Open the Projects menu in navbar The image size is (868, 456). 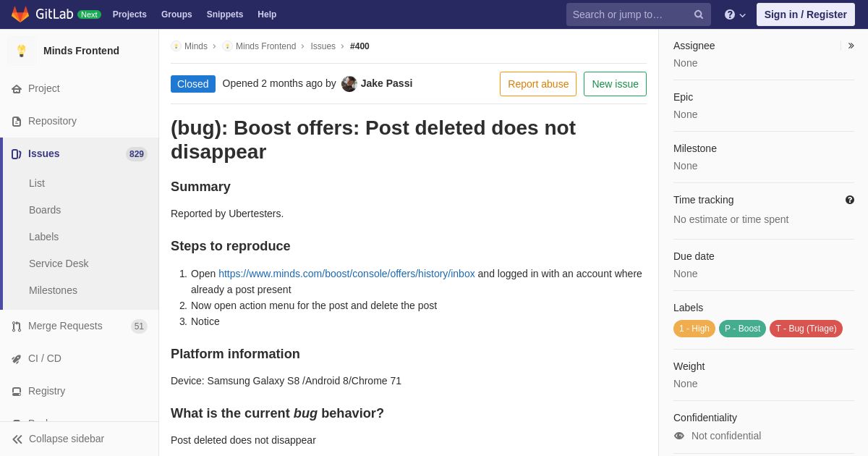tap(129, 14)
